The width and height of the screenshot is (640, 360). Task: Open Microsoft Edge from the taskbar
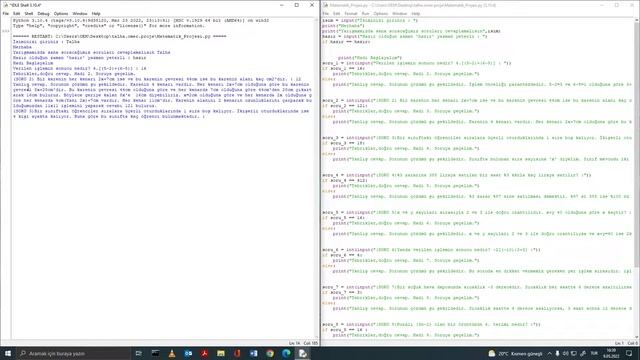pos(286,353)
